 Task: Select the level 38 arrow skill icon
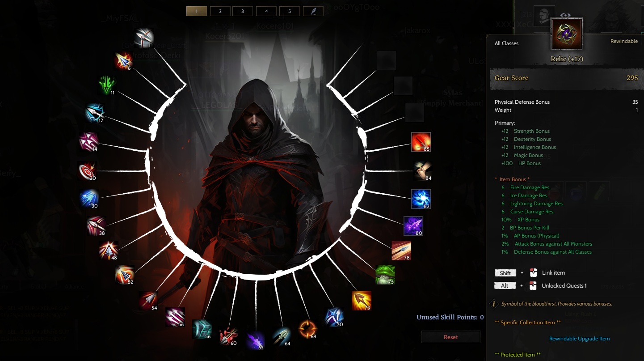(x=96, y=226)
